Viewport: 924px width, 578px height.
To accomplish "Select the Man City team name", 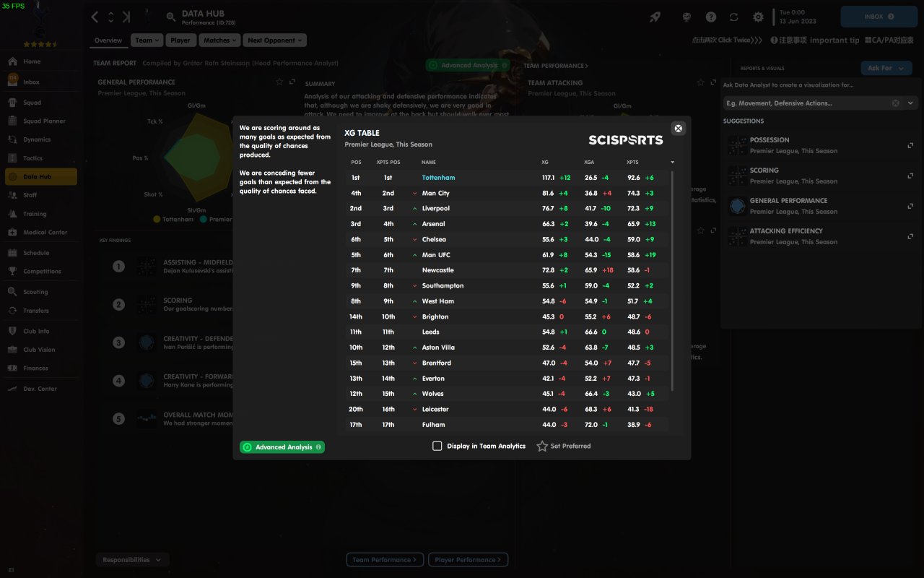I will [x=435, y=194].
